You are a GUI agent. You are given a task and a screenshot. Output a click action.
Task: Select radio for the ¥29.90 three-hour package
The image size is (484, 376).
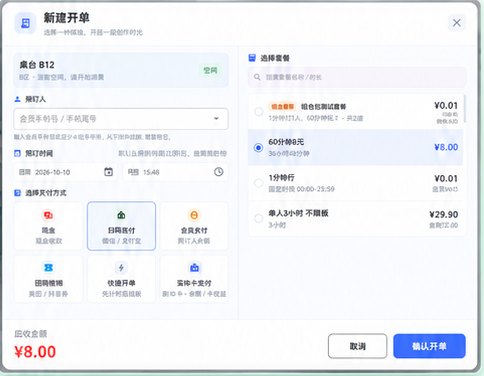259,218
